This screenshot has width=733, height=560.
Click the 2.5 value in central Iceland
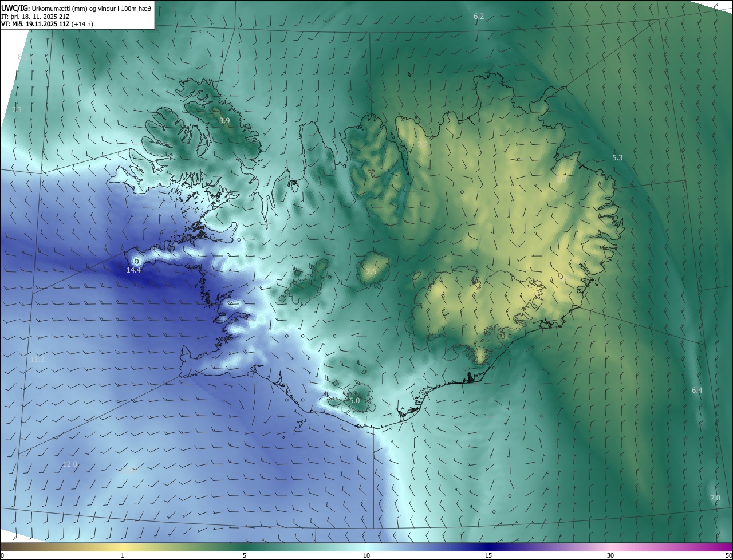[371, 271]
